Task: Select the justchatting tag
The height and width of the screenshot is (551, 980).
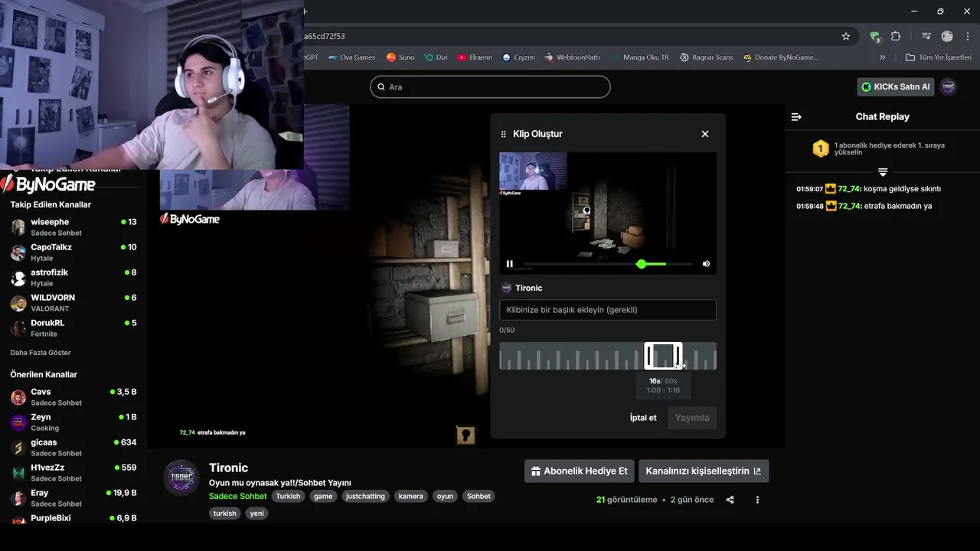Action: [x=365, y=496]
